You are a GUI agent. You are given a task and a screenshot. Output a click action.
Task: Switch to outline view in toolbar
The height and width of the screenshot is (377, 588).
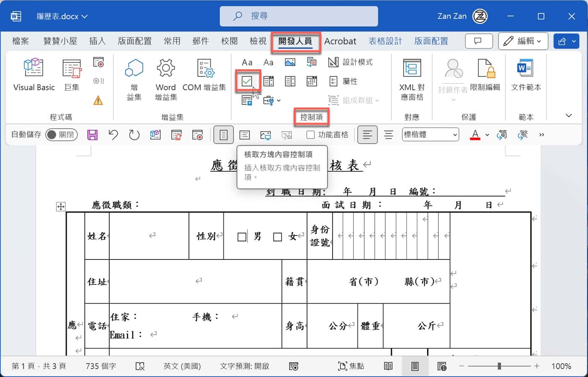244,135
